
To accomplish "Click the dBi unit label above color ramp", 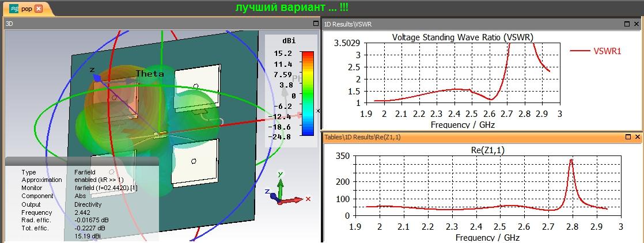I will click(x=289, y=41).
